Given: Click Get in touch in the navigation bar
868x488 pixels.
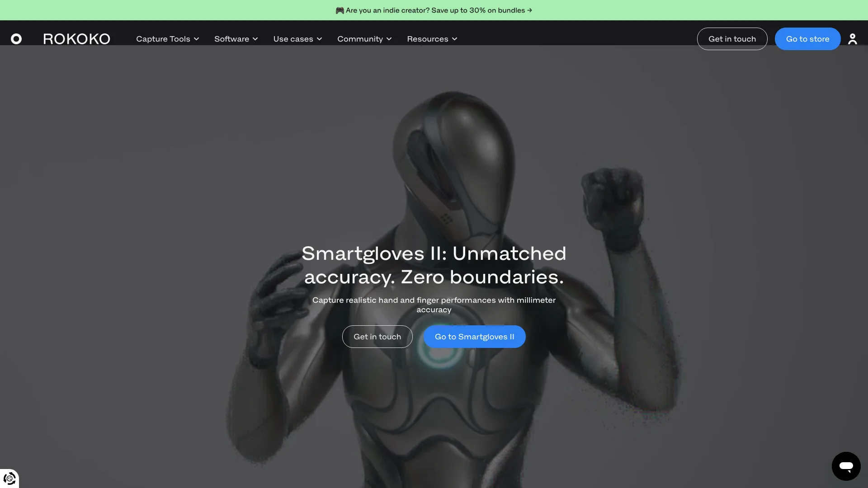Looking at the screenshot, I should [x=732, y=39].
